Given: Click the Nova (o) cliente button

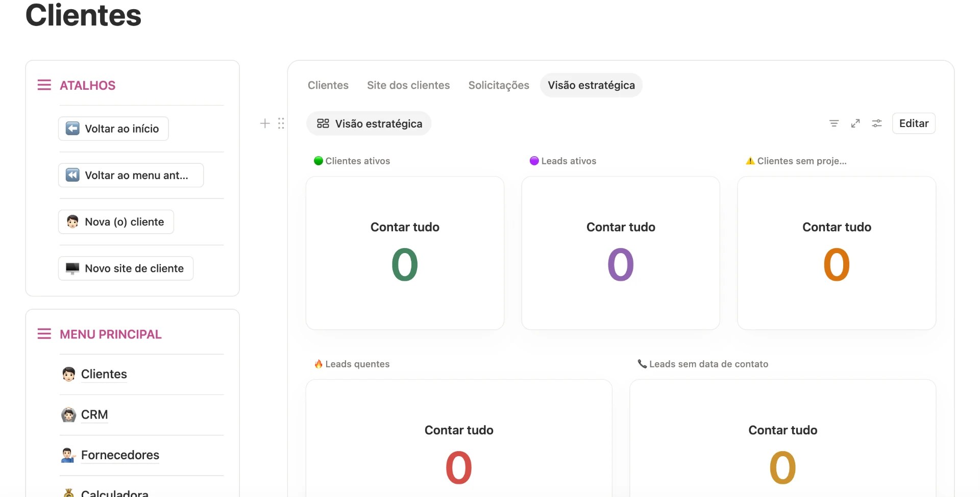Looking at the screenshot, I should pyautogui.click(x=116, y=221).
